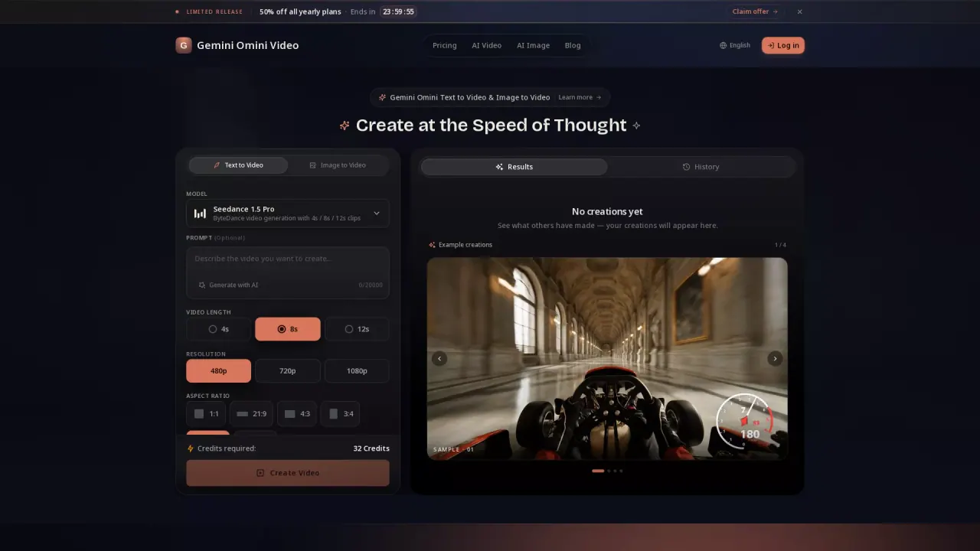
Task: Click the 'Example creations' label
Action: click(465, 245)
